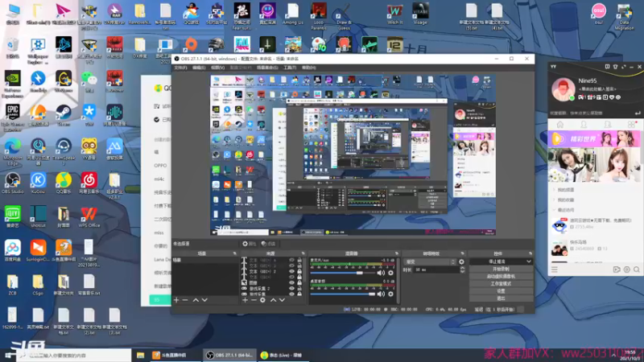
Task: Toggle lock on 图像 source
Action: [x=299, y=283]
